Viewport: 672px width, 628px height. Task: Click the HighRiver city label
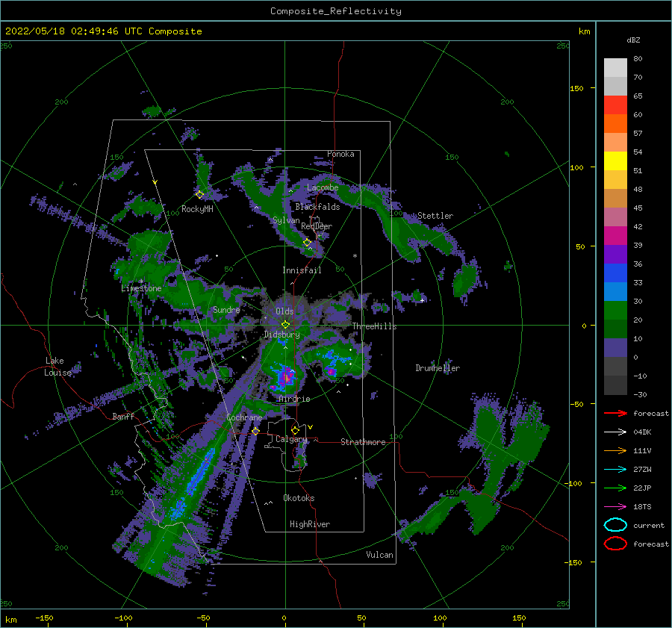click(x=310, y=524)
